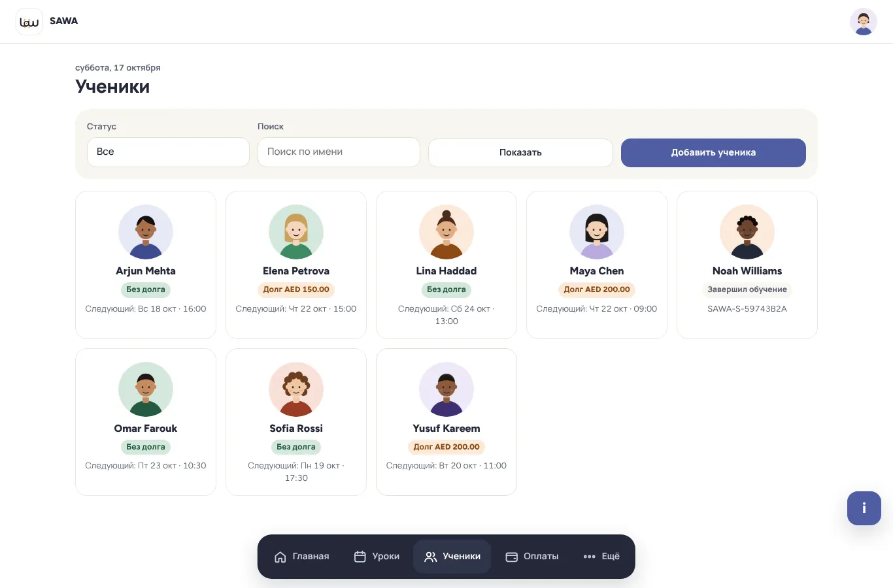This screenshot has height=588, width=893.
Task: Click Yusuf Kareem's Долг AED 200.00 badge
Action: [446, 447]
